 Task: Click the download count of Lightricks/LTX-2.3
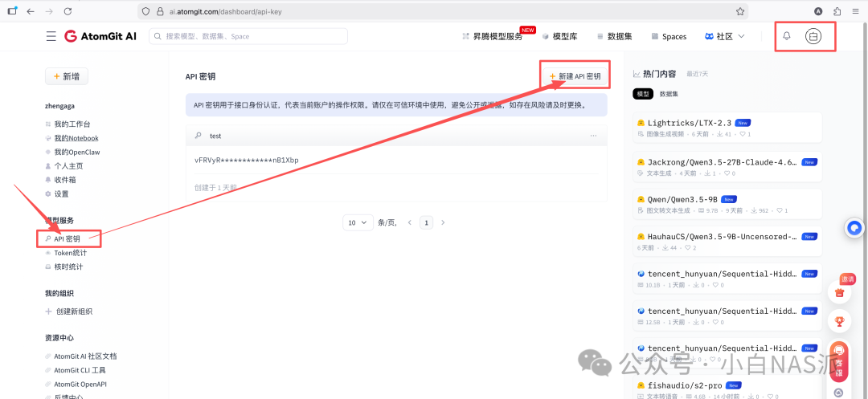click(x=723, y=134)
